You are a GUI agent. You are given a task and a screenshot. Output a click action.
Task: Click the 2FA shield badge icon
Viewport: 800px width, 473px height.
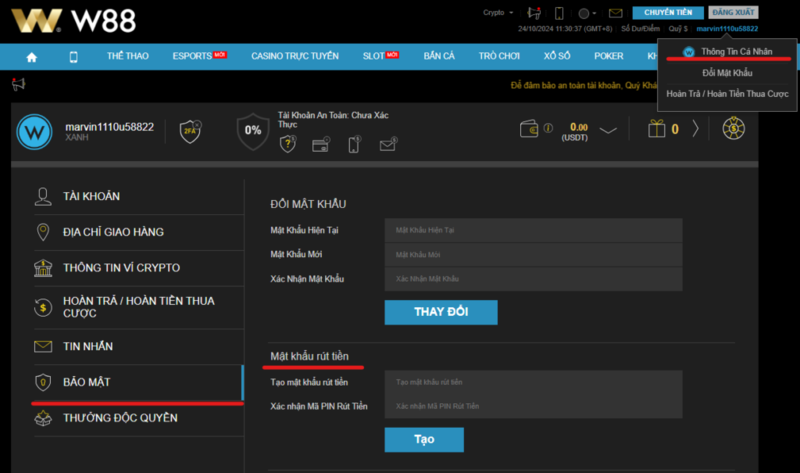189,130
